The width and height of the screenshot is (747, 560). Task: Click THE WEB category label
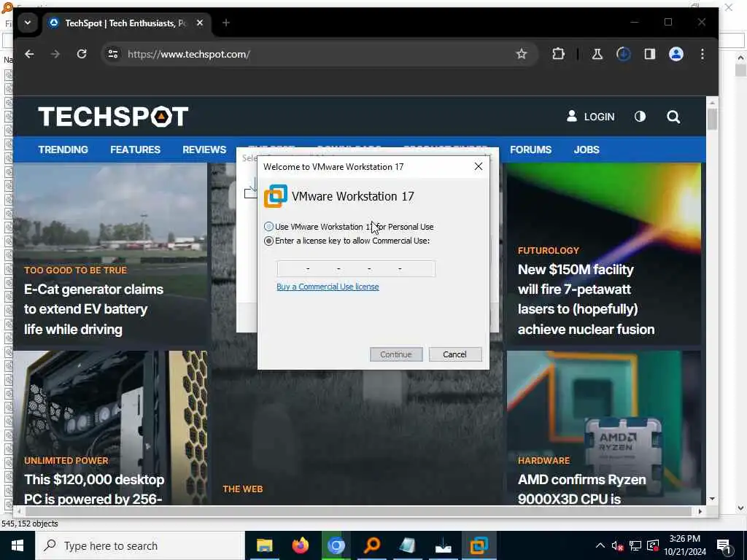click(242, 489)
